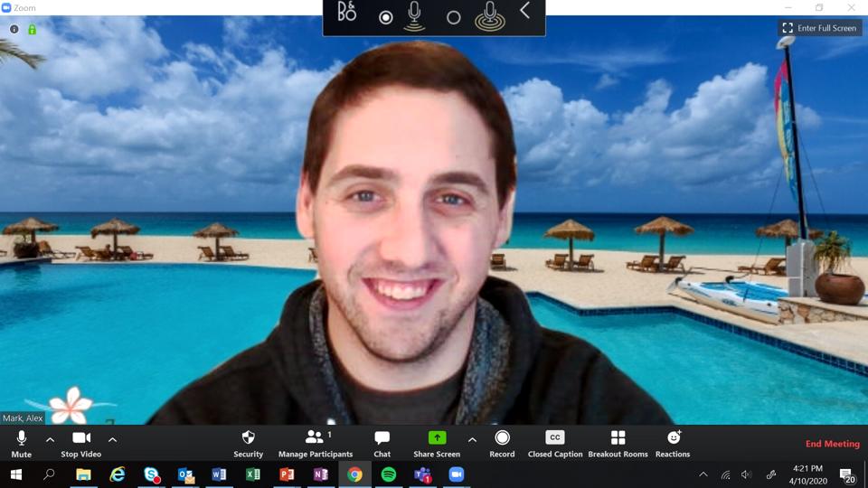Open the Reactions menu
The width and height of the screenshot is (868, 488).
[x=673, y=443]
